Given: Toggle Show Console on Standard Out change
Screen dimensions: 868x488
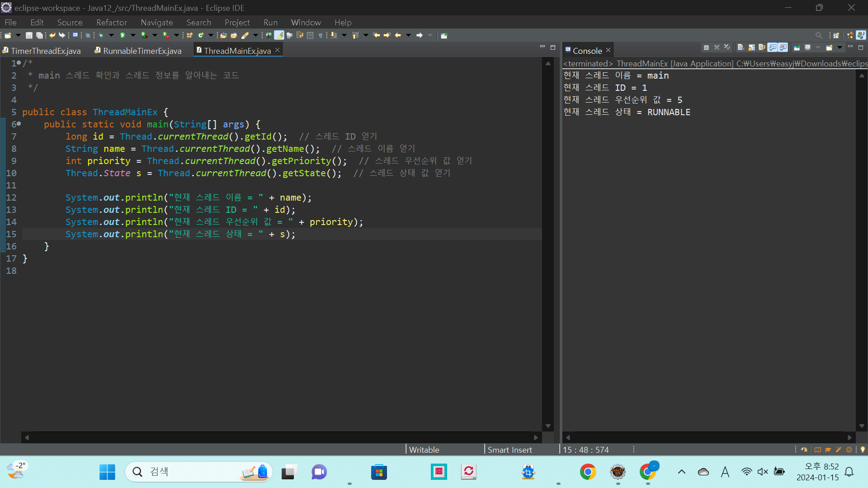Looking at the screenshot, I should pos(773,47).
